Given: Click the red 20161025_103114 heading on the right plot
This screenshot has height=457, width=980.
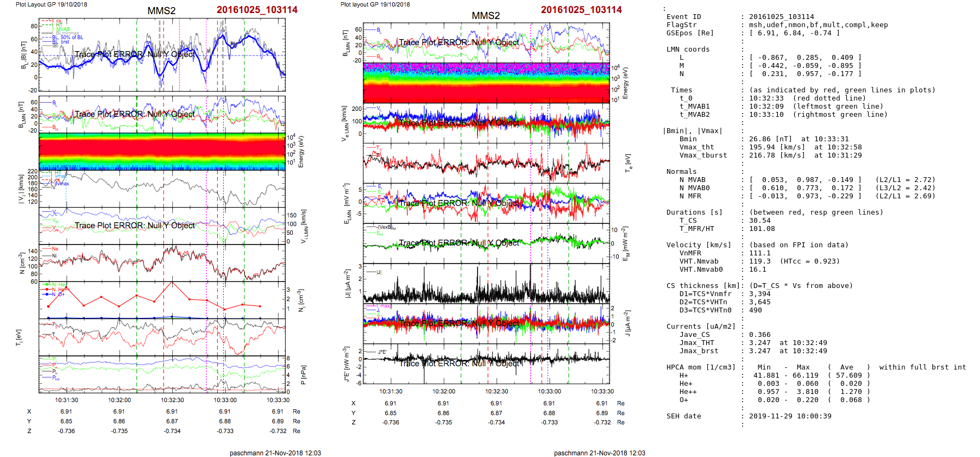Looking at the screenshot, I should pos(581,10).
